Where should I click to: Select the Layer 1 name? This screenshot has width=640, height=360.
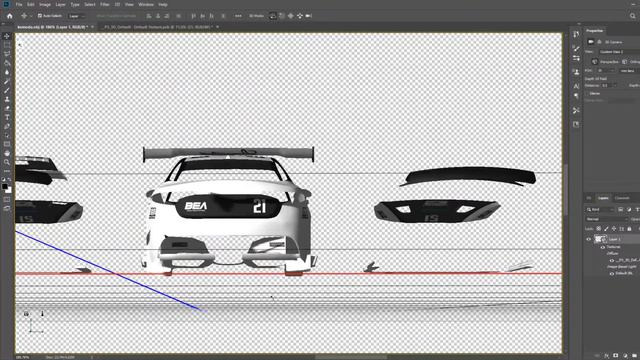point(615,240)
